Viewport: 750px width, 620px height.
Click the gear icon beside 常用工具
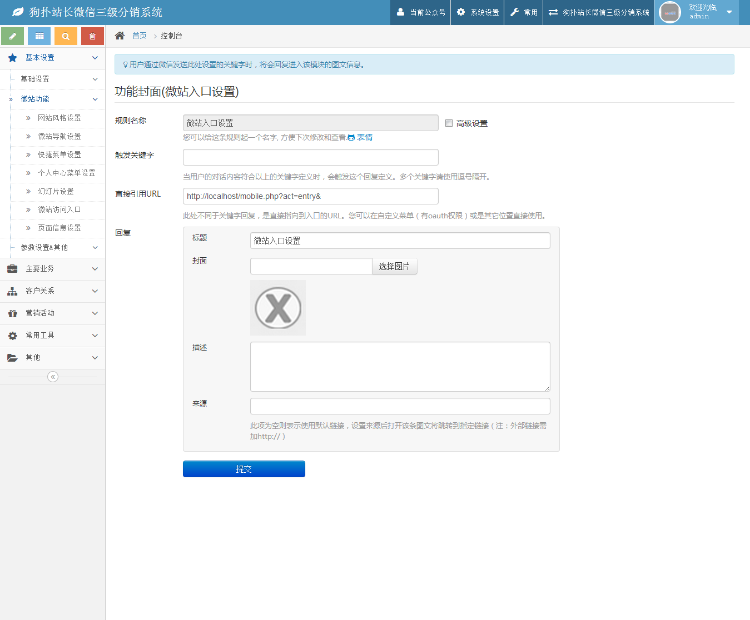[x=12, y=335]
